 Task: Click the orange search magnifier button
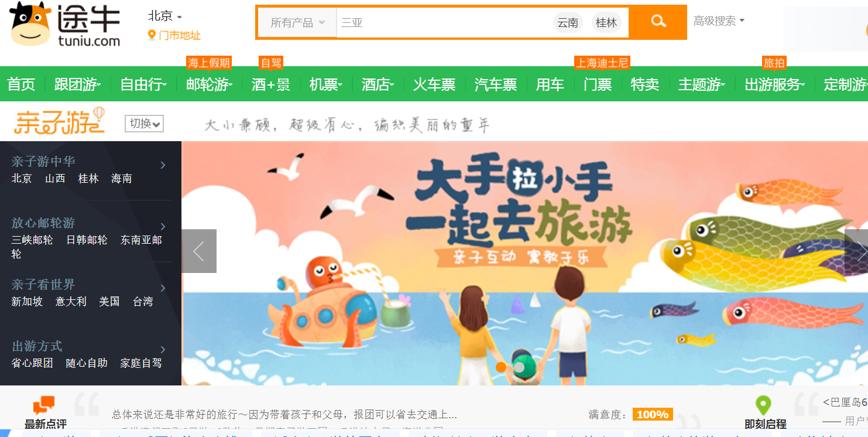[x=658, y=22]
